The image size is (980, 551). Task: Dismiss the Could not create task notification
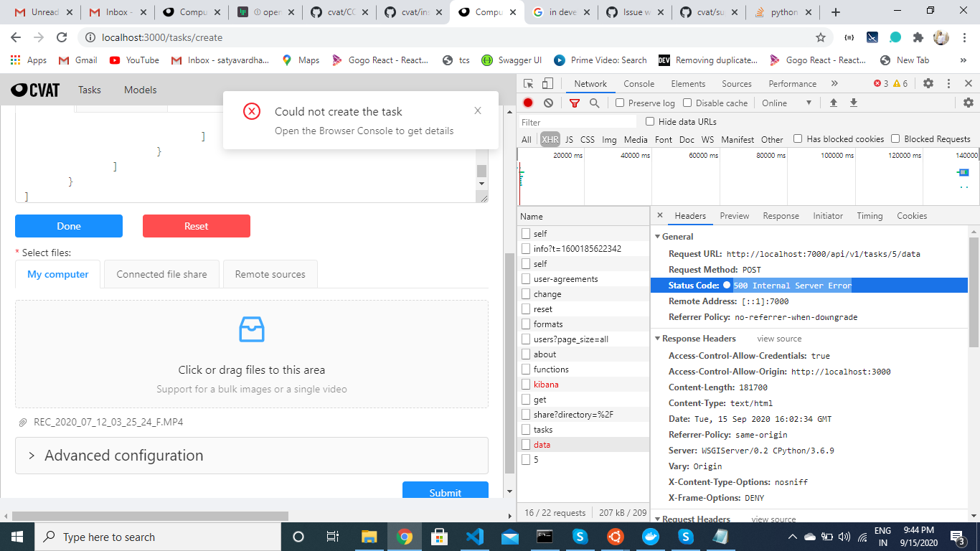[x=478, y=110]
